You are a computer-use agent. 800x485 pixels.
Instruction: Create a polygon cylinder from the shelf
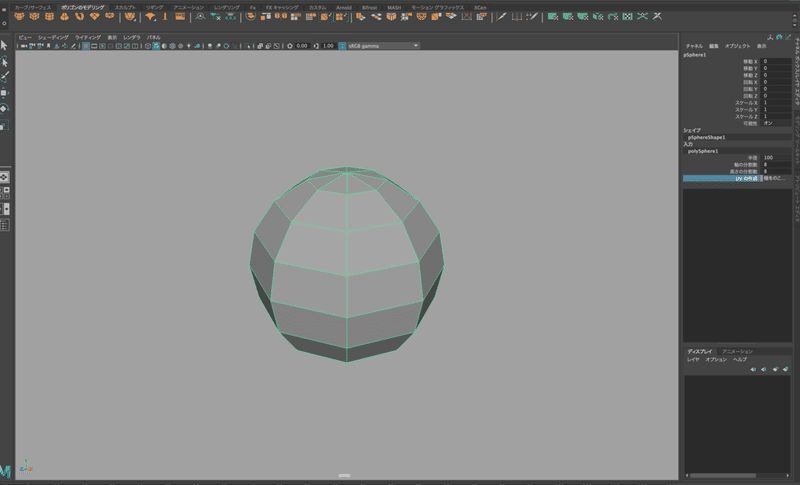click(x=49, y=16)
